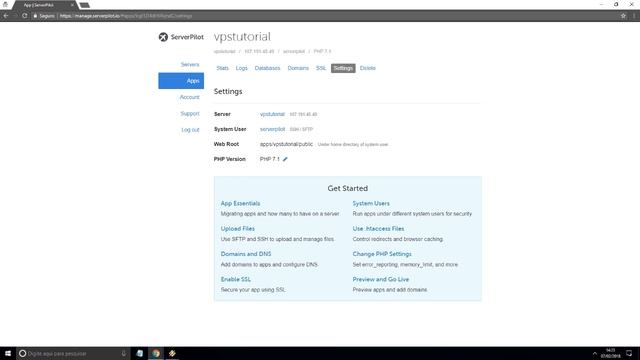This screenshot has width=640, height=360.
Task: Click the ServerPilot logo icon
Action: 163,37
